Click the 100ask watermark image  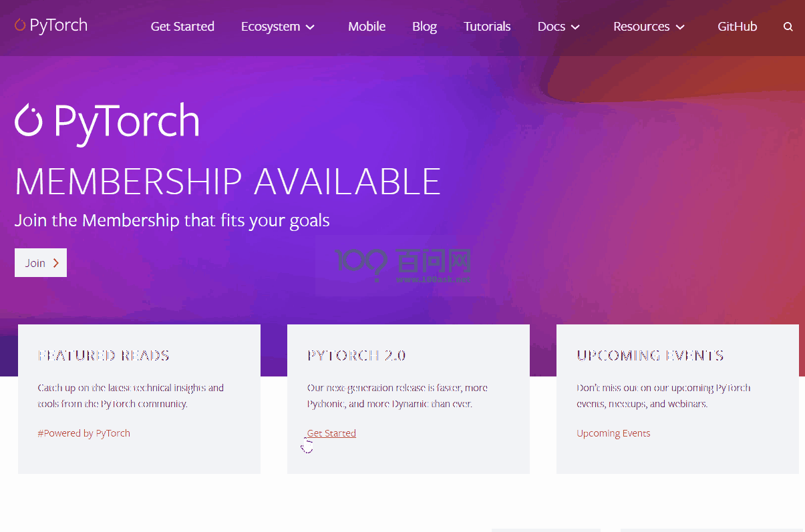(403, 266)
